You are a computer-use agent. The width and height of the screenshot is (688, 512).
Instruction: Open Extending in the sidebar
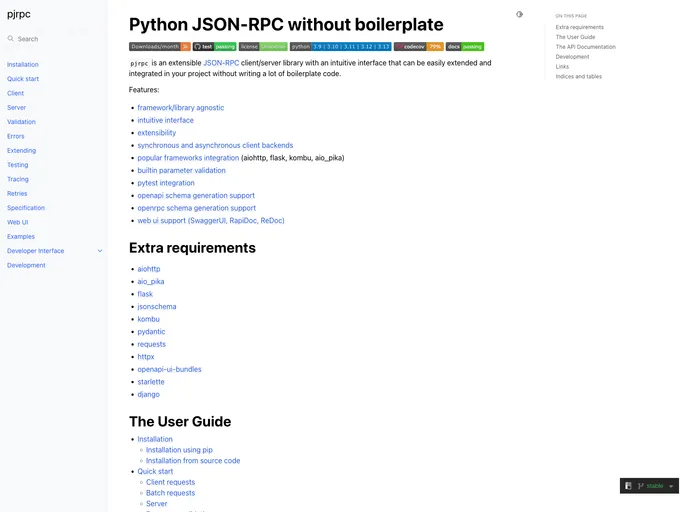22,150
